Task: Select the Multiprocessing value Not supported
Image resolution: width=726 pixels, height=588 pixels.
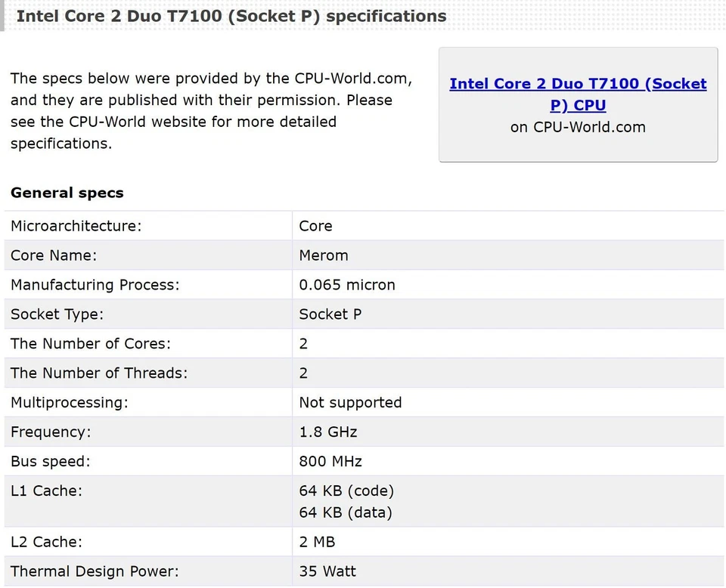Action: point(350,402)
